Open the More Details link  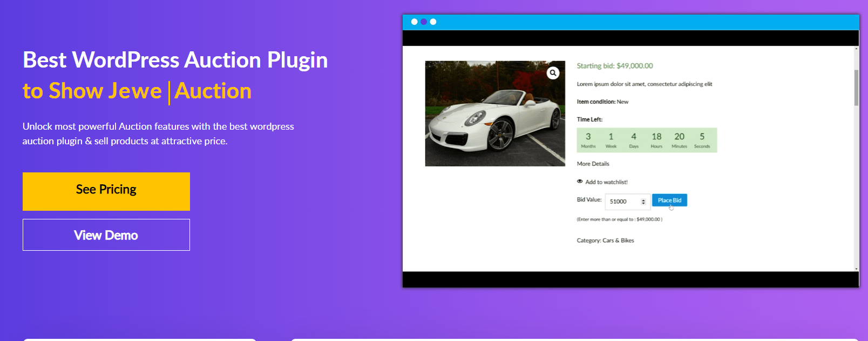593,164
